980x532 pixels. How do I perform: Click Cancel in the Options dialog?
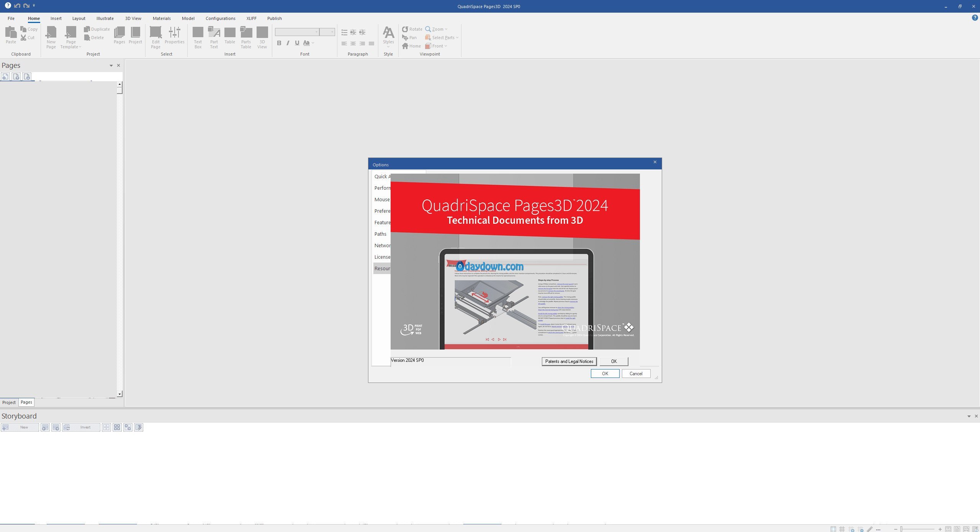pos(636,374)
